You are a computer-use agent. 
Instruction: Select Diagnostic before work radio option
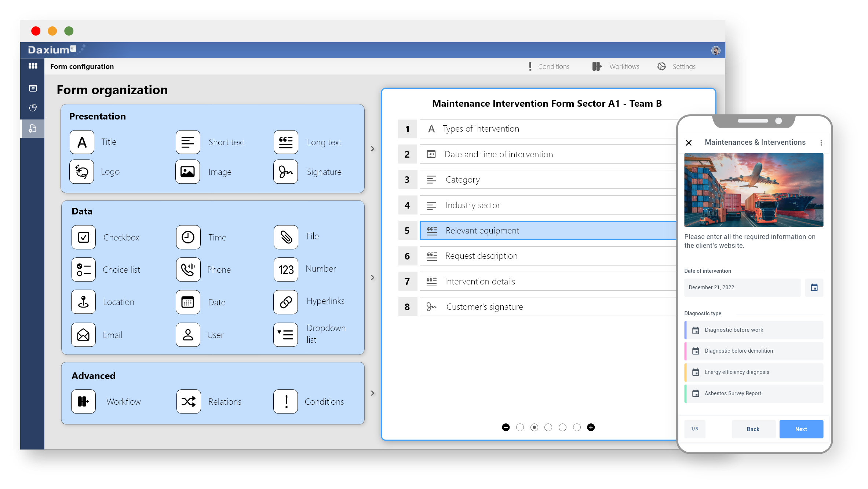click(754, 330)
